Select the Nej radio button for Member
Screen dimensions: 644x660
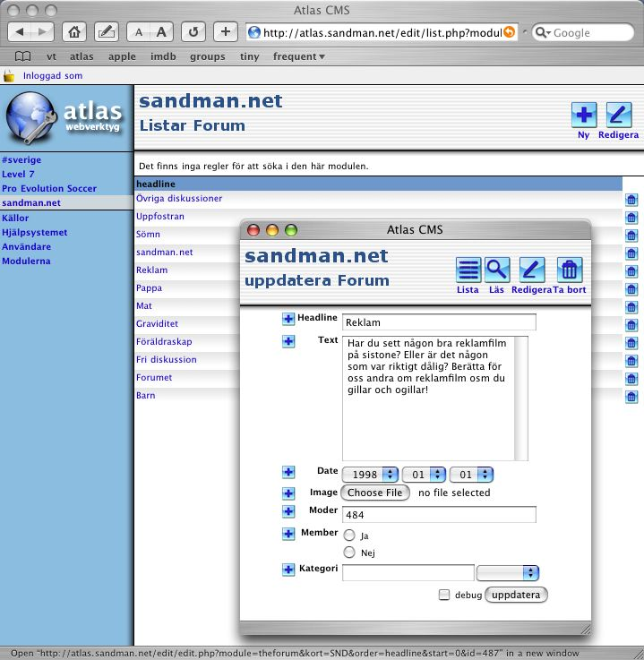[349, 553]
